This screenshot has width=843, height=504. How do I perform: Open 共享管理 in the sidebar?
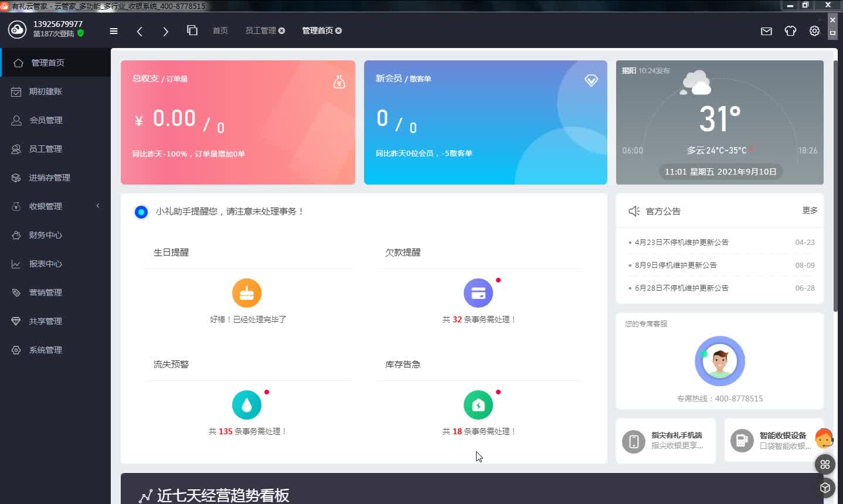pos(56,321)
